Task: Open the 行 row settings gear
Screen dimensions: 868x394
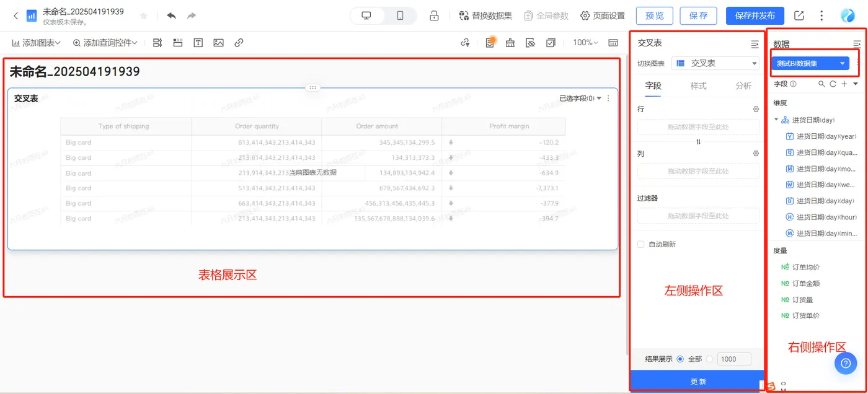Action: pos(756,109)
